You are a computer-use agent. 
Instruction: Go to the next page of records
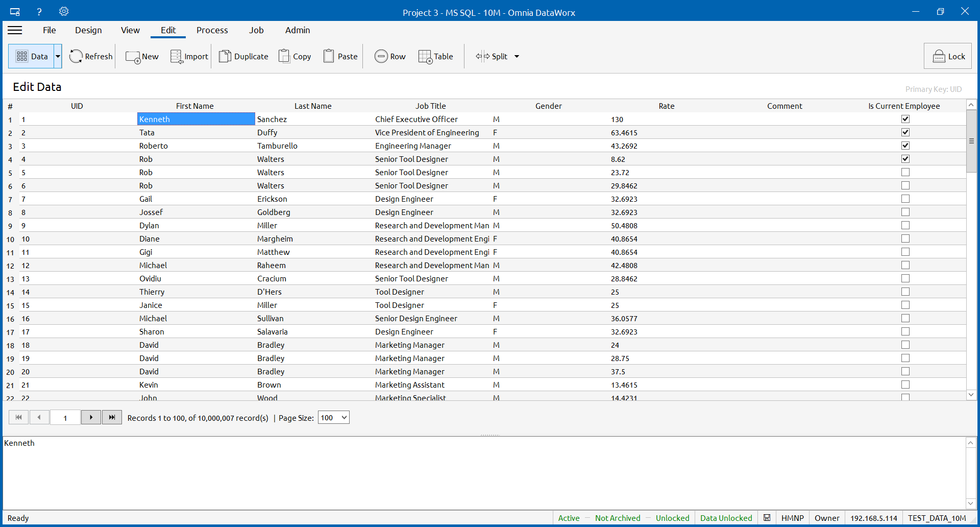[91, 417]
